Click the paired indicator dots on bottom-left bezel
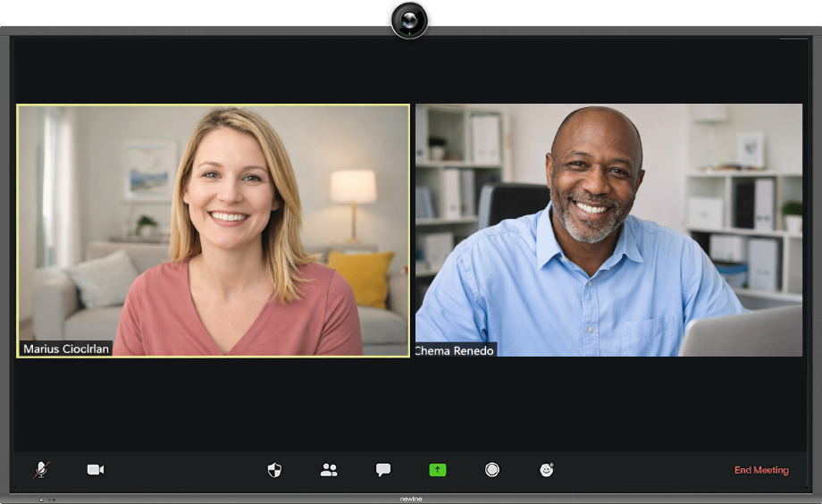Screen dimensions: 822x504 point(50,500)
